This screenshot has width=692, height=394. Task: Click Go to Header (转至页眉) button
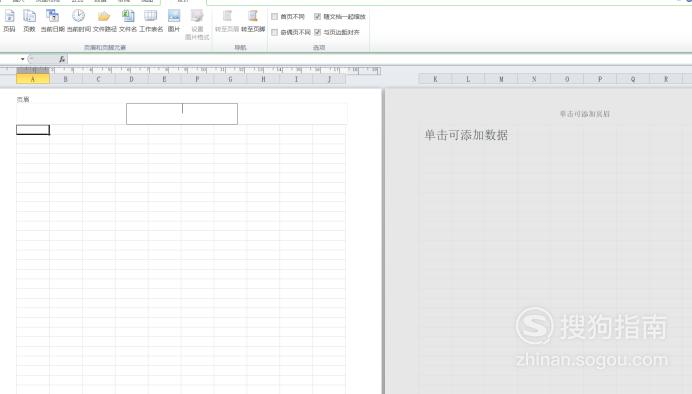pos(227,21)
